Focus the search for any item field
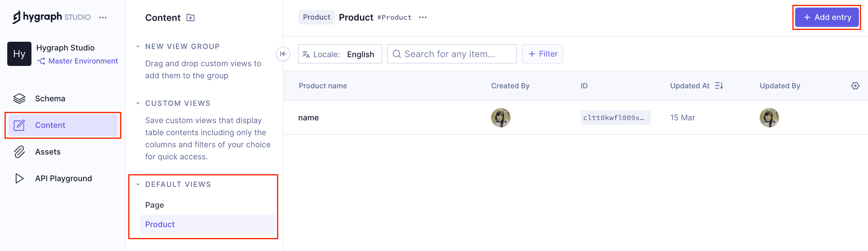This screenshot has height=251, width=868. (x=452, y=54)
